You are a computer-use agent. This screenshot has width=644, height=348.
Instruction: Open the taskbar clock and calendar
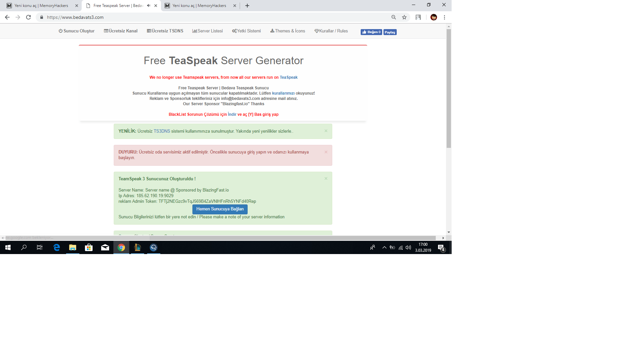[423, 247]
